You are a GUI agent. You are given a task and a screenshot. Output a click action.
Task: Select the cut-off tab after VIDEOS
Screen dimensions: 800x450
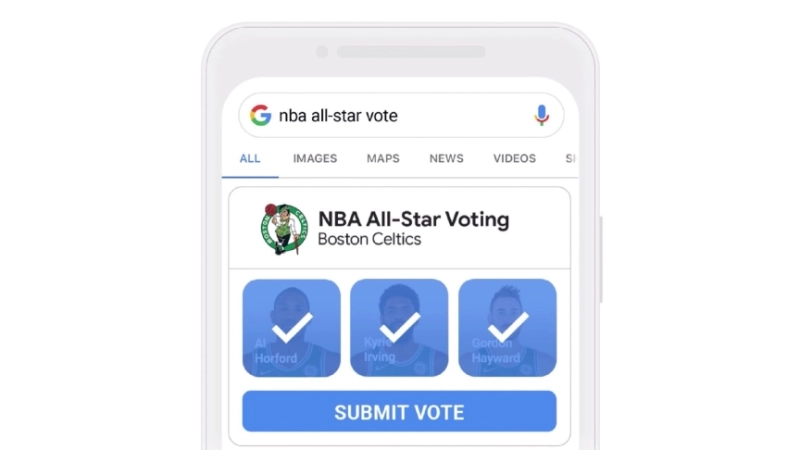571,159
